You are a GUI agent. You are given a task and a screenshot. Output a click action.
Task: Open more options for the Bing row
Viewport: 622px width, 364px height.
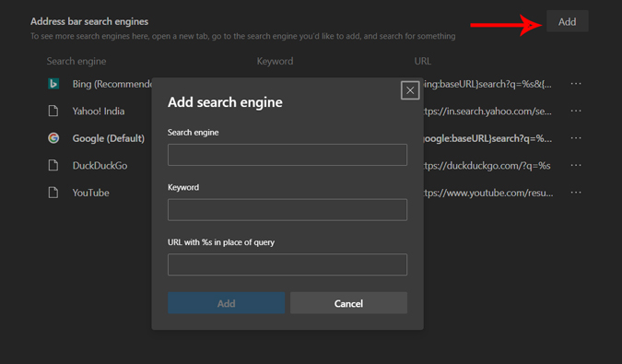click(x=576, y=84)
